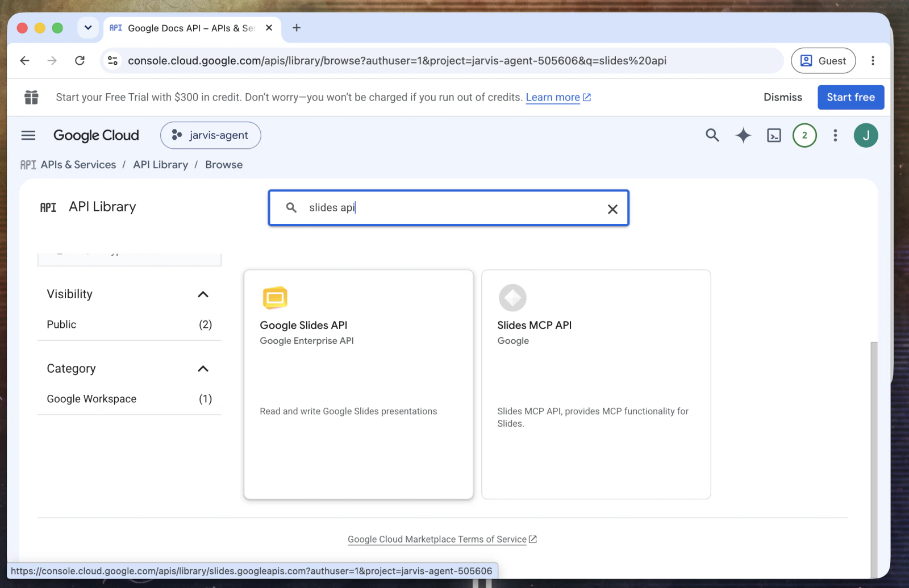Click the browser forward arrow
Viewport: 909px width, 588px height.
[52, 61]
